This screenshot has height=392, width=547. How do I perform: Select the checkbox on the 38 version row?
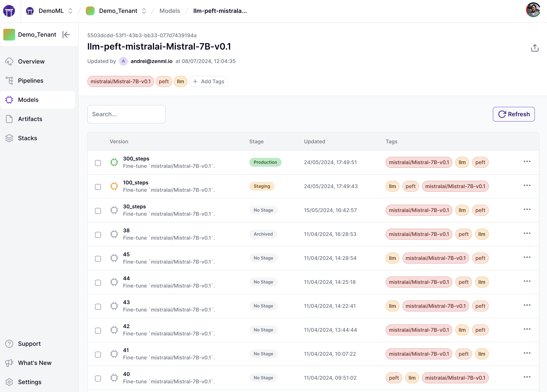pyautogui.click(x=98, y=235)
